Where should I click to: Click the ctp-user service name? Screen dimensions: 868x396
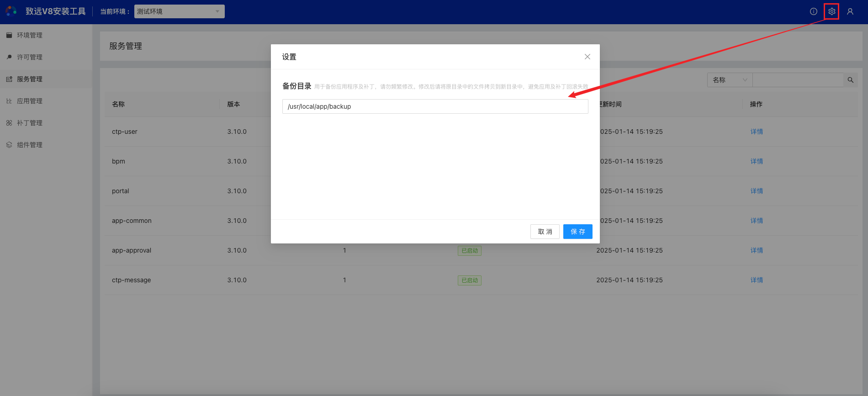tap(125, 132)
